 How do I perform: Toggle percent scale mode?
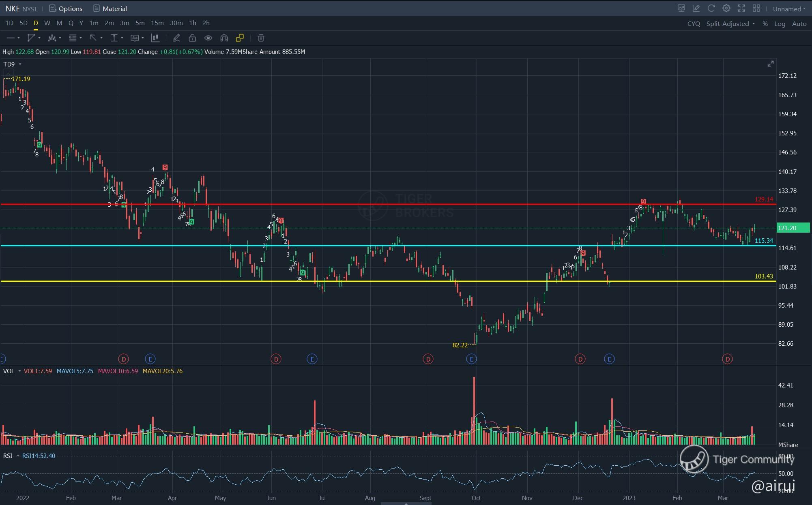point(765,24)
